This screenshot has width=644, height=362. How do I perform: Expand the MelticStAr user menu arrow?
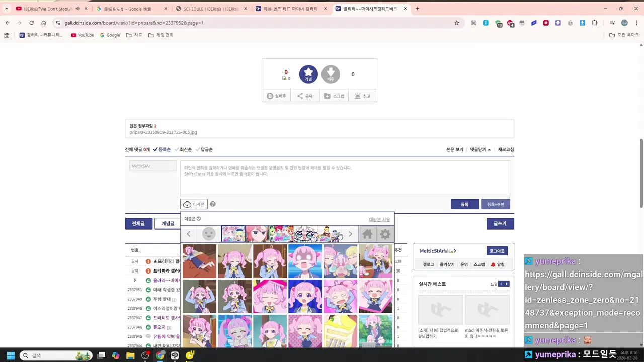point(455,251)
